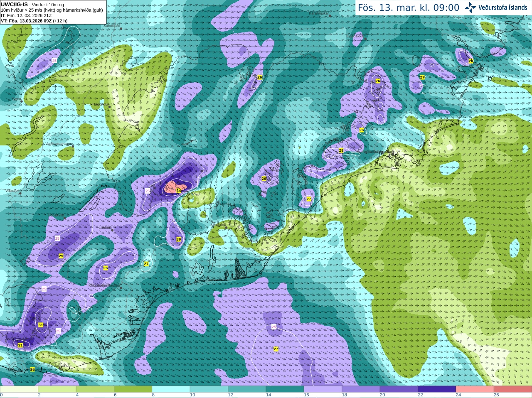Pick the 10–12 m/s legend swatch
Viewport: 532px width, 398px height.
(209, 389)
